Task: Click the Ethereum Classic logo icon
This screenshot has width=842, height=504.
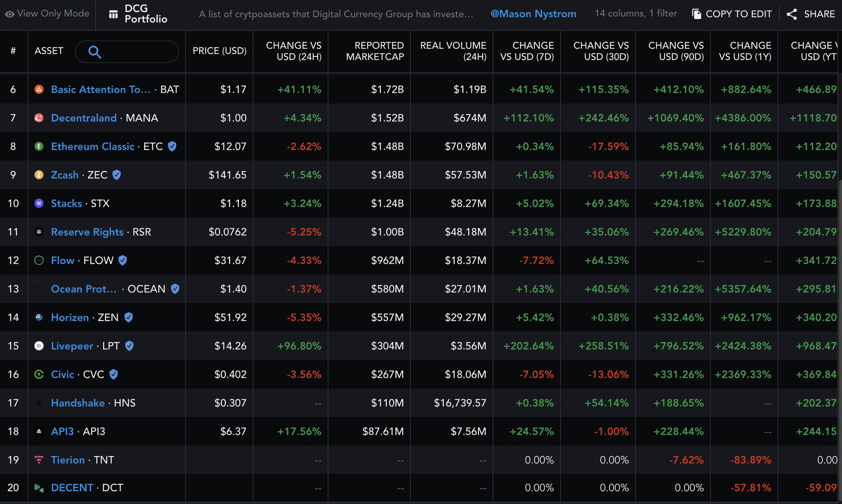Action: tap(39, 146)
